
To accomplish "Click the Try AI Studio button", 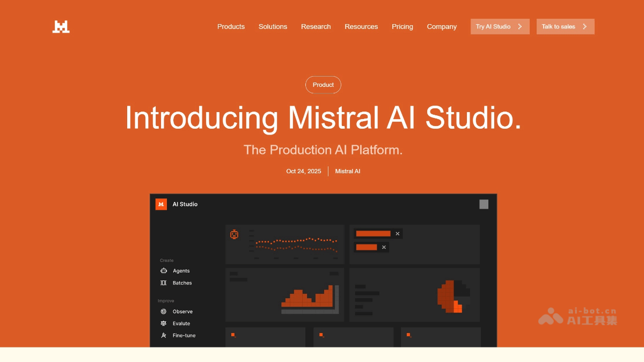I will 500,26.
